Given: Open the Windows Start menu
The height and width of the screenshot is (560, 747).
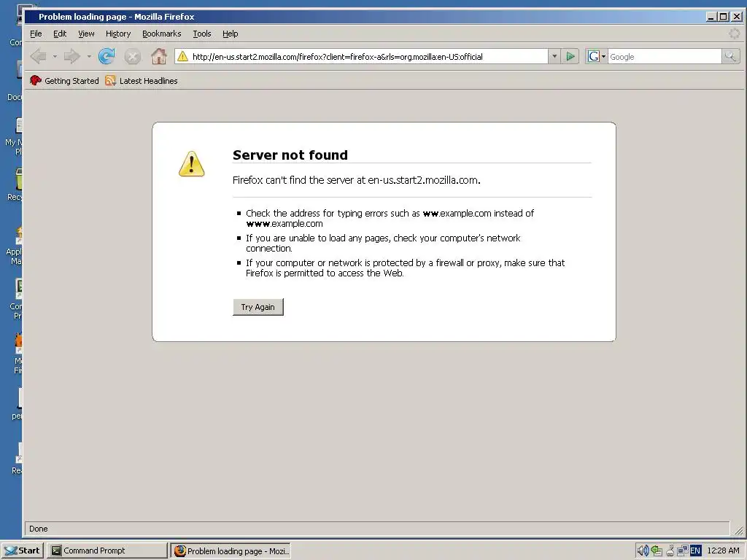Looking at the screenshot, I should click(23, 551).
